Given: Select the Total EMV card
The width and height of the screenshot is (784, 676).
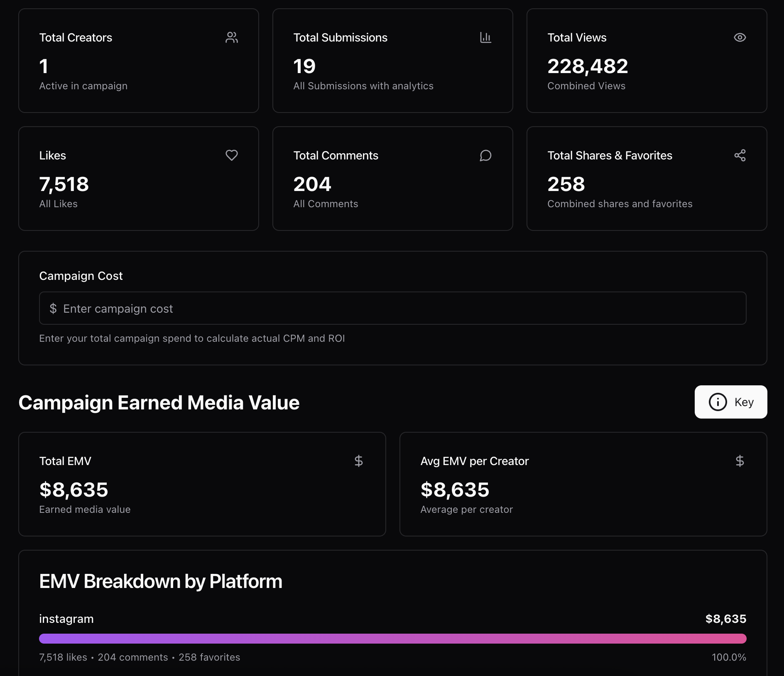Looking at the screenshot, I should point(202,484).
